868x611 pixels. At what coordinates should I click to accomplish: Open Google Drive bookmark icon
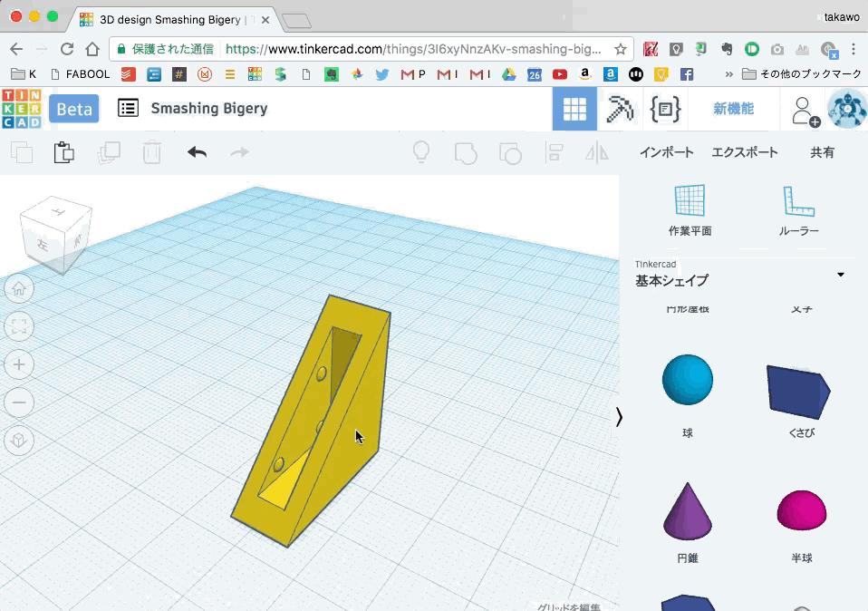[x=508, y=74]
